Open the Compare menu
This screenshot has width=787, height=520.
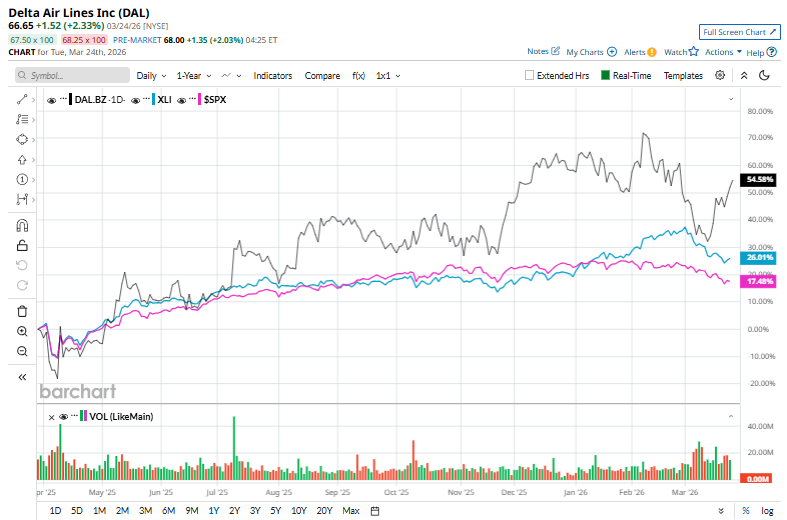(322, 76)
